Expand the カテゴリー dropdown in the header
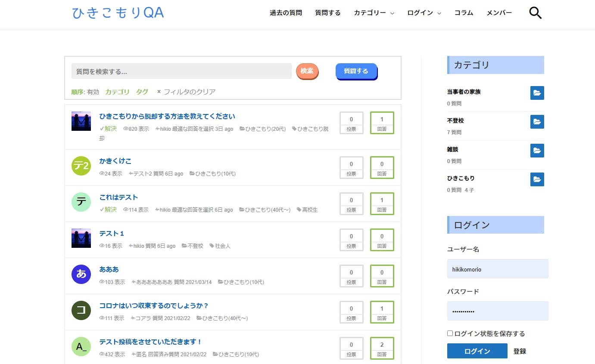Viewport: 595px width, 364px height. (374, 13)
